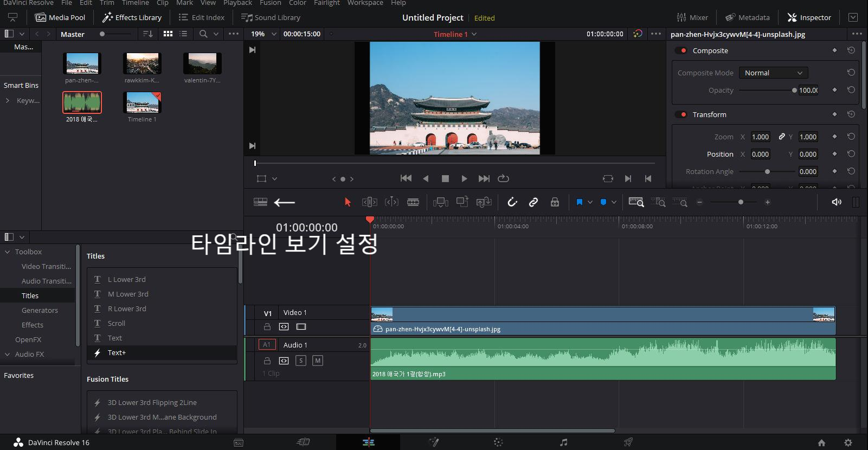Open the blue Flag color dropdown arrow
Screen dimensions: 868x450
point(590,202)
